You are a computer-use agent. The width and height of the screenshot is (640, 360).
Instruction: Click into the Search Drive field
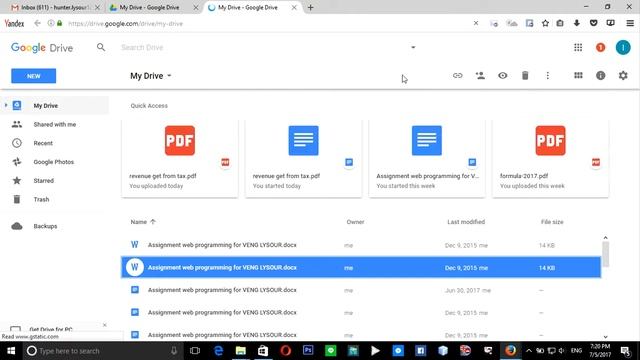point(261,47)
